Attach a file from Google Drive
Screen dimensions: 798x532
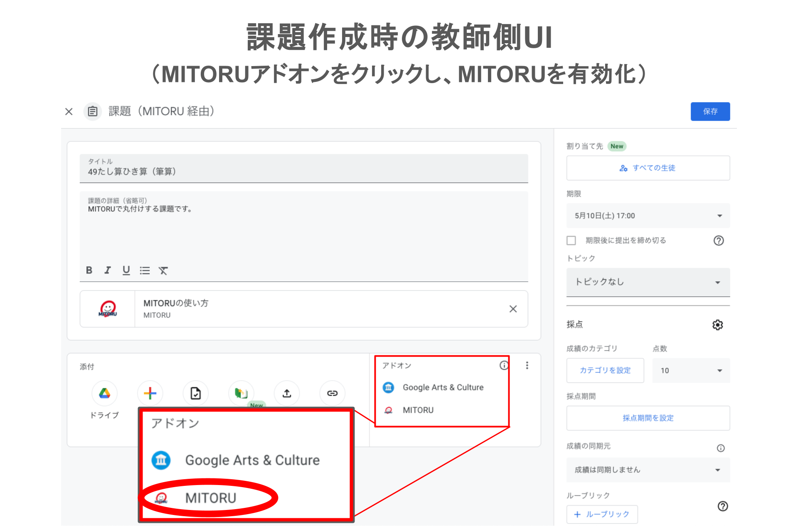[x=104, y=393]
